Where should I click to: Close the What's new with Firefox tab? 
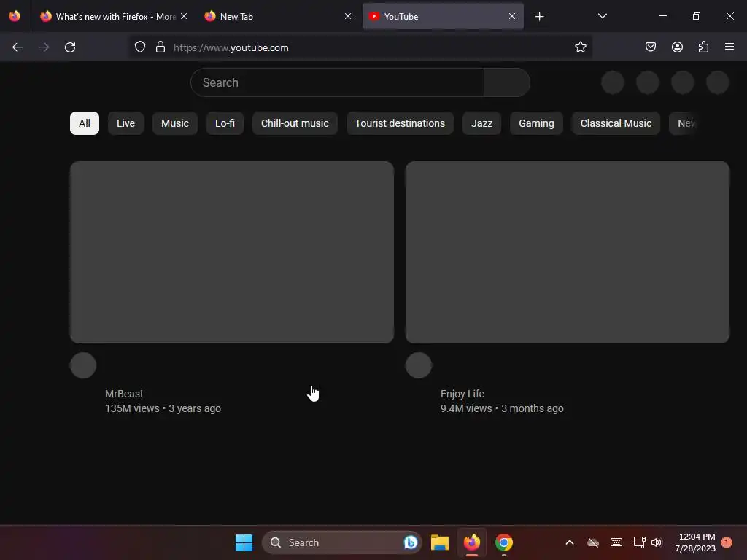[x=184, y=16]
